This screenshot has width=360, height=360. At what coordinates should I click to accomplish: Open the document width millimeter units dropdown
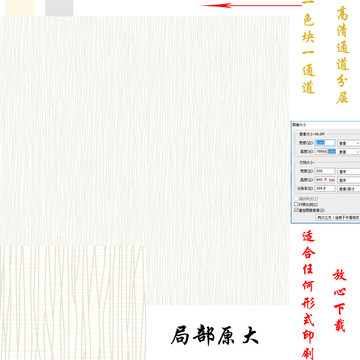[x=349, y=171]
